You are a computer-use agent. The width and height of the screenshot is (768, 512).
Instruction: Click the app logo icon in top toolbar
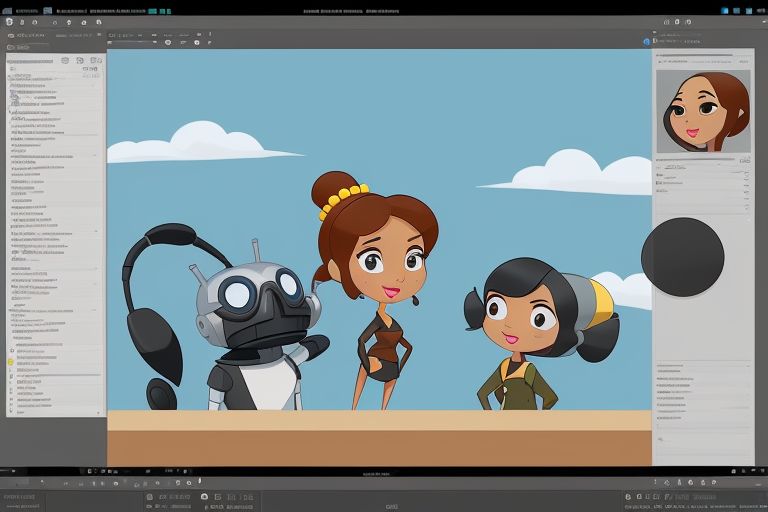click(x=9, y=22)
